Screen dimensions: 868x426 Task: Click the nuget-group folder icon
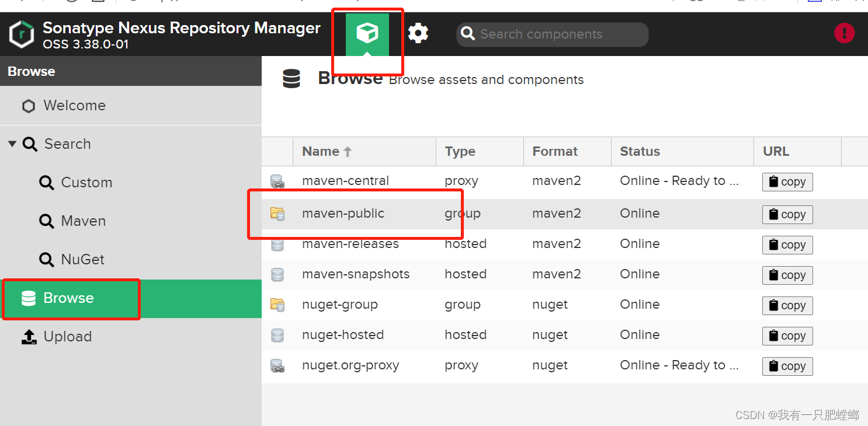pos(277,305)
